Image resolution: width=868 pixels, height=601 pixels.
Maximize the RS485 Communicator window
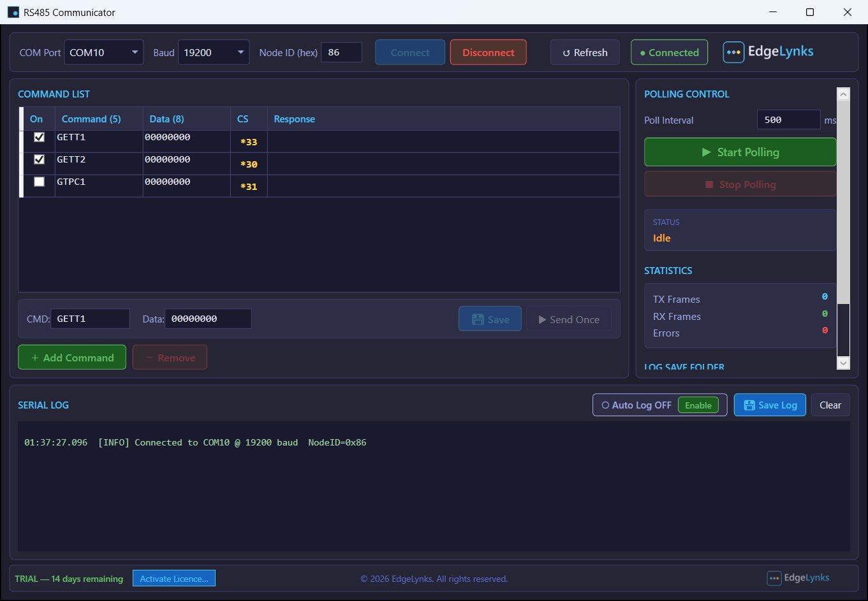pyautogui.click(x=810, y=12)
